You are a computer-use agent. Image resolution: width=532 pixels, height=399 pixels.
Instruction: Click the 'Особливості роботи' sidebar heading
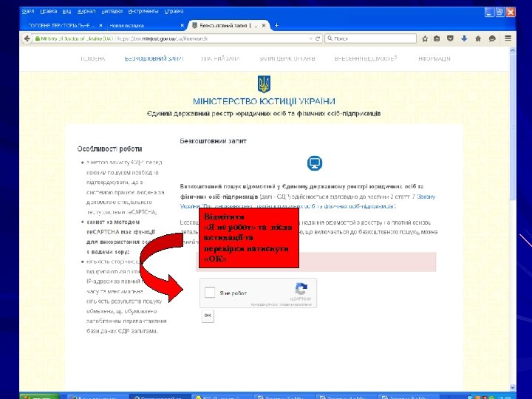109,149
